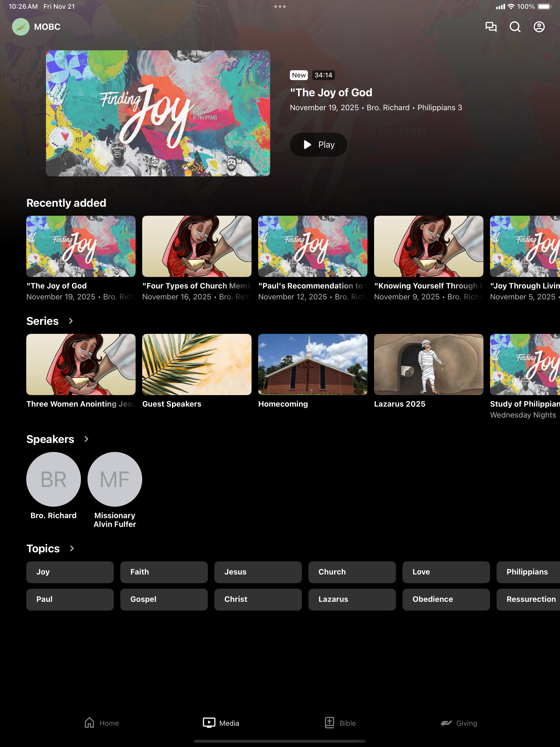Screen dimensions: 560x747
Task: Switch to the Bible tab
Action: click(x=340, y=723)
